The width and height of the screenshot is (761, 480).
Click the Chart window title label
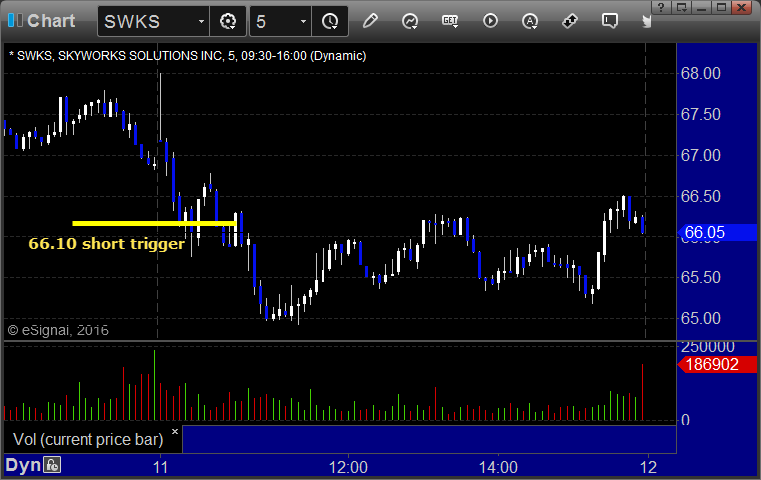pos(51,21)
